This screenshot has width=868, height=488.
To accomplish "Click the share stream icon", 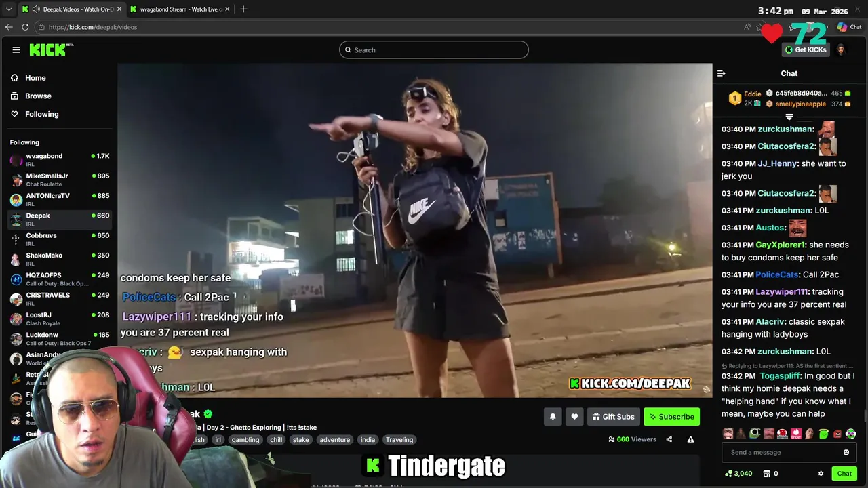I will 669,439.
